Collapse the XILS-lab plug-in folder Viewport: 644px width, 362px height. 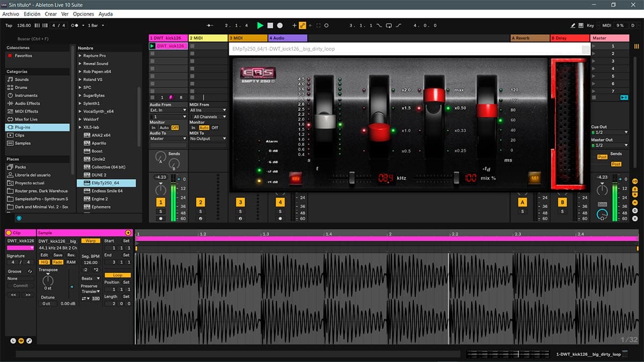[80, 127]
